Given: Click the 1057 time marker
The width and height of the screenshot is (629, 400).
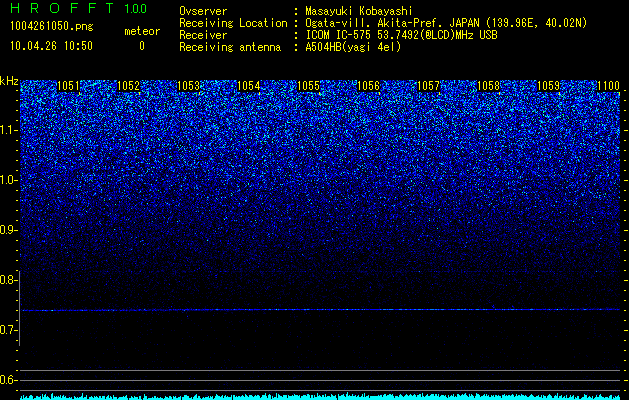Looking at the screenshot, I should pos(428,86).
